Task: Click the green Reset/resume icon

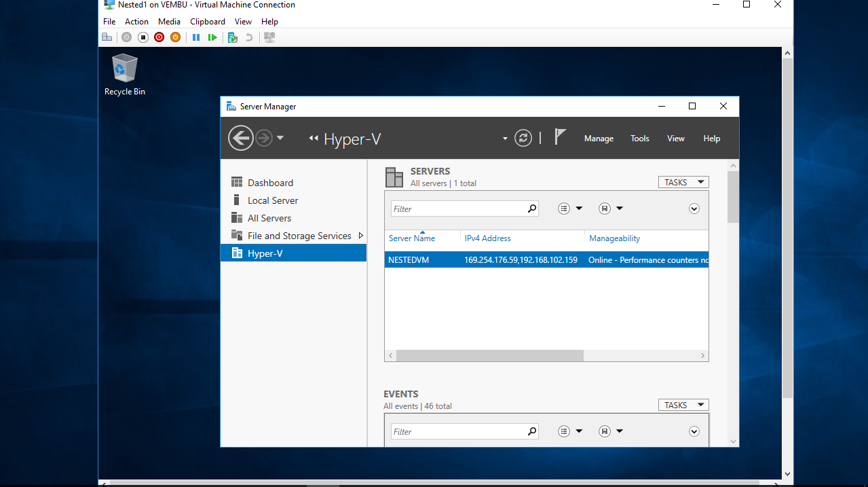Action: [x=212, y=37]
